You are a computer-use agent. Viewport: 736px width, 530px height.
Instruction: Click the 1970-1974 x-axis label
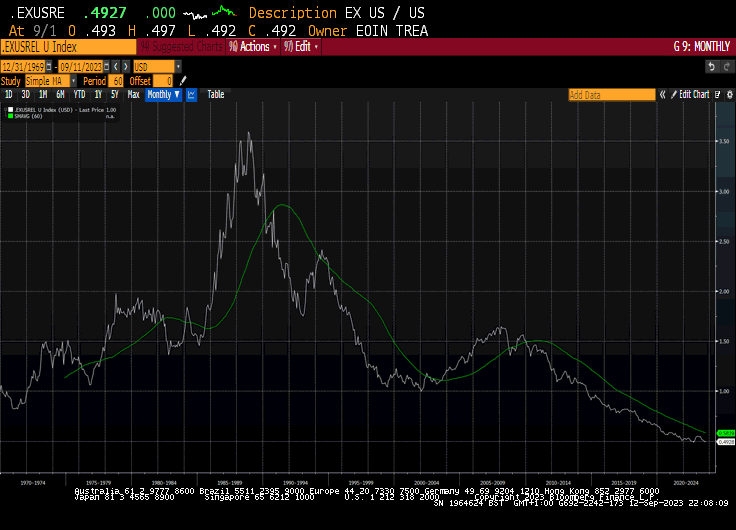point(33,483)
